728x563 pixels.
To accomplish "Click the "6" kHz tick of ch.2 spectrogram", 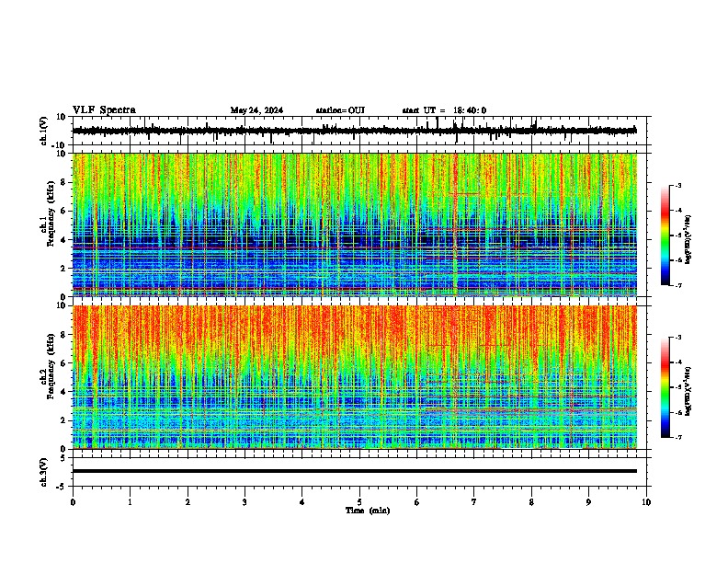I will tap(63, 363).
